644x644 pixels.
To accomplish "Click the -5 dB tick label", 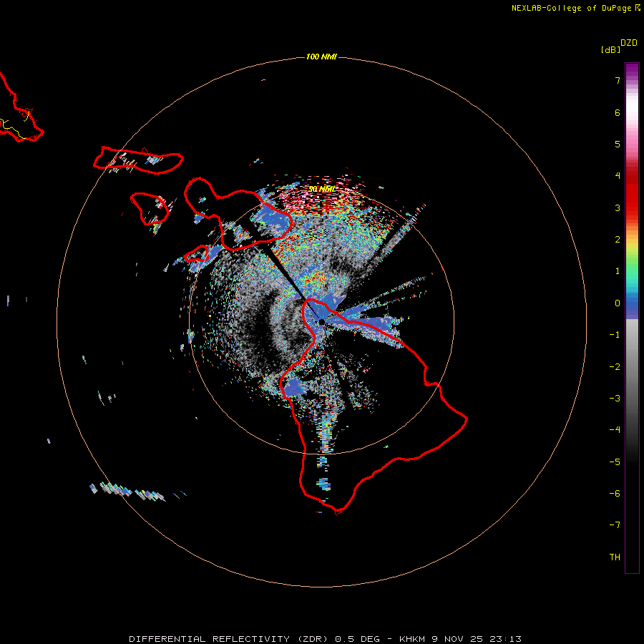I will pyautogui.click(x=615, y=462).
